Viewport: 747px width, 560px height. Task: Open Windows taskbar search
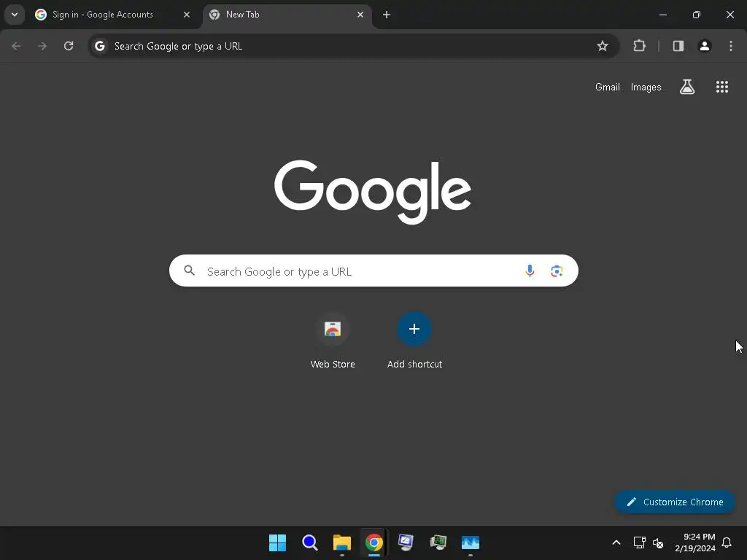(309, 542)
